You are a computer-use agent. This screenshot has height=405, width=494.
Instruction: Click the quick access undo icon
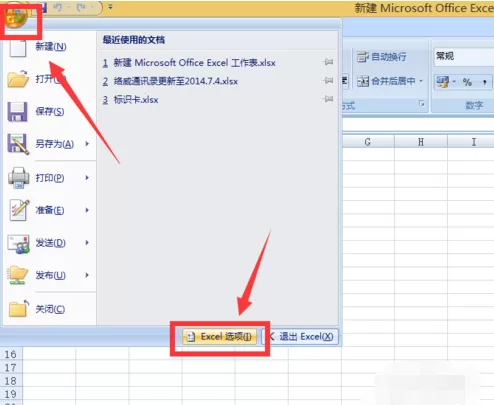click(58, 7)
